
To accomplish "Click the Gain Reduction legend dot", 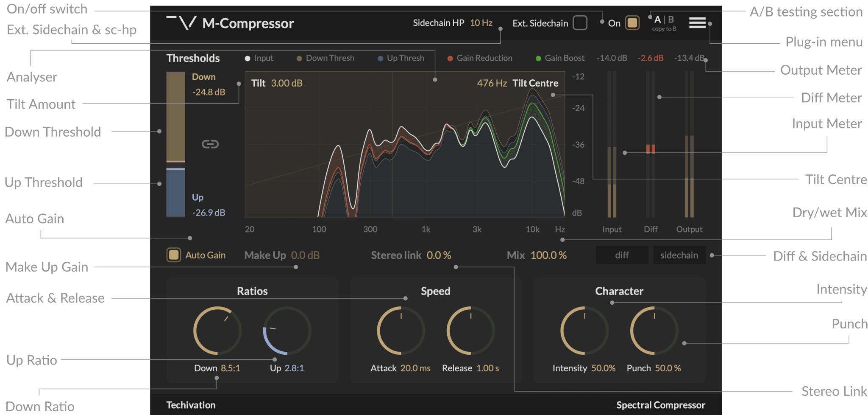I will point(450,58).
